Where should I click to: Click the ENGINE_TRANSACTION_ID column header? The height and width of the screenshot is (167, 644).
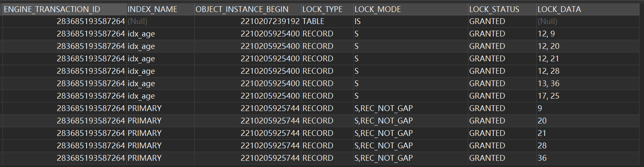(x=64, y=9)
